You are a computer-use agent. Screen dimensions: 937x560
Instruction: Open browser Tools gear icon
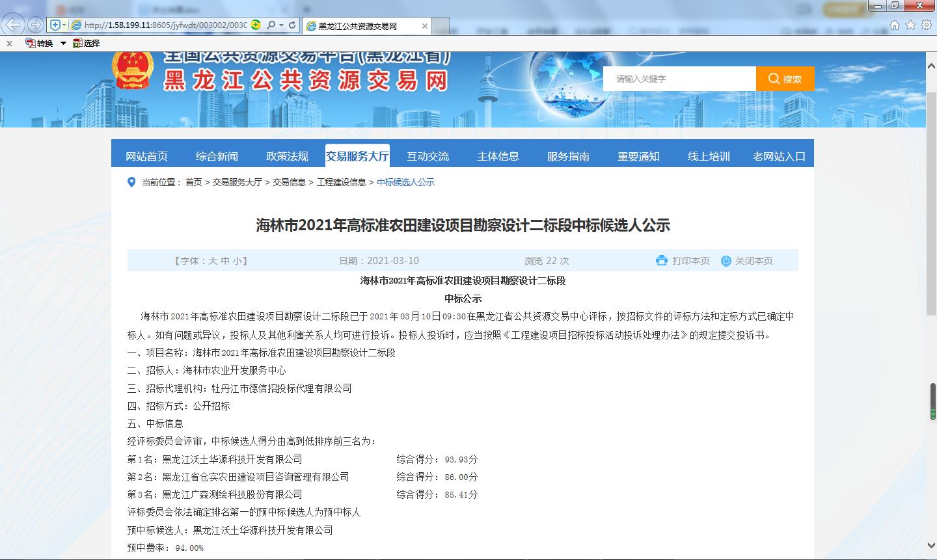tap(926, 25)
